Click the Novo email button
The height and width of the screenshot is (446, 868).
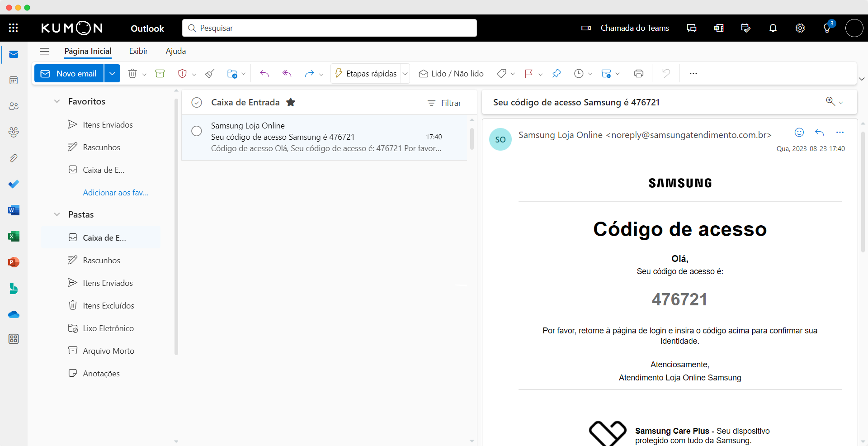tap(69, 73)
